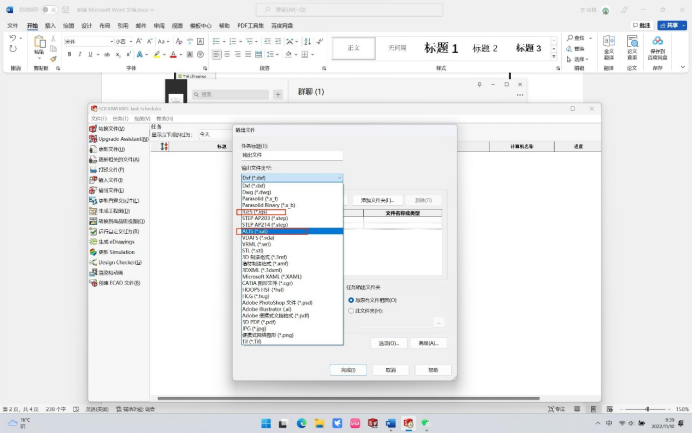Viewport: 693px width, 433px height.
Task: Select the Simulation task in Task Scheduler sidebar
Action: pyautogui.click(x=112, y=252)
